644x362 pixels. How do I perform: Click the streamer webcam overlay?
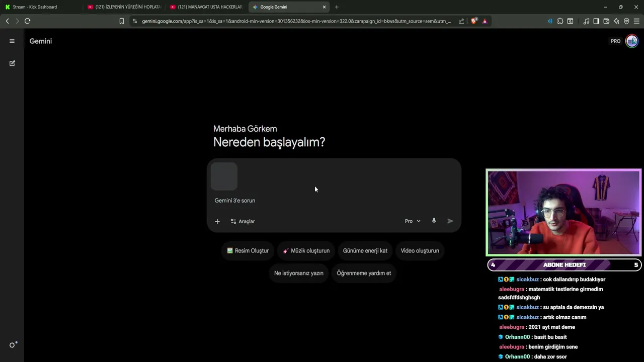(x=563, y=213)
